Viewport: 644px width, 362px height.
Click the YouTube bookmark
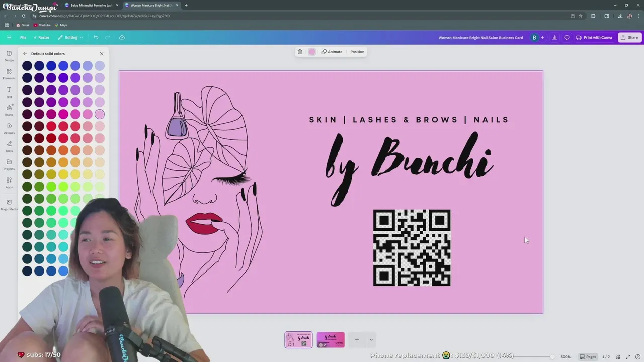click(x=42, y=25)
